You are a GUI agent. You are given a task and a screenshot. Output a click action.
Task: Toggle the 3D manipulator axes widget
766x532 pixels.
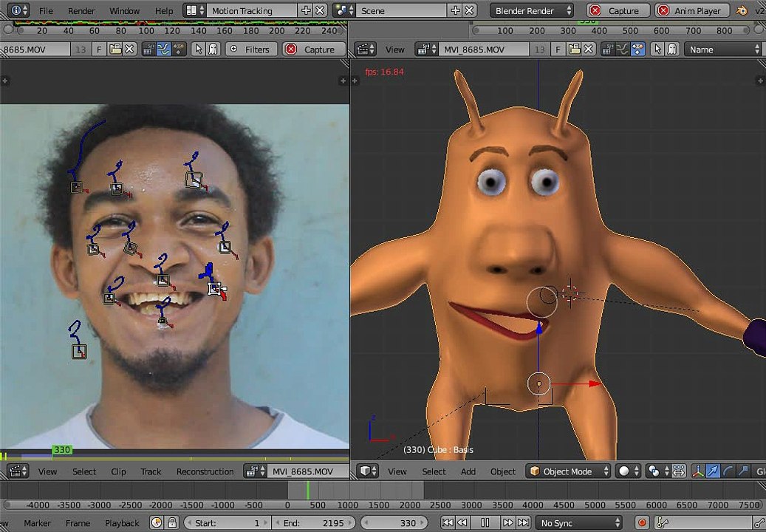[x=698, y=471]
